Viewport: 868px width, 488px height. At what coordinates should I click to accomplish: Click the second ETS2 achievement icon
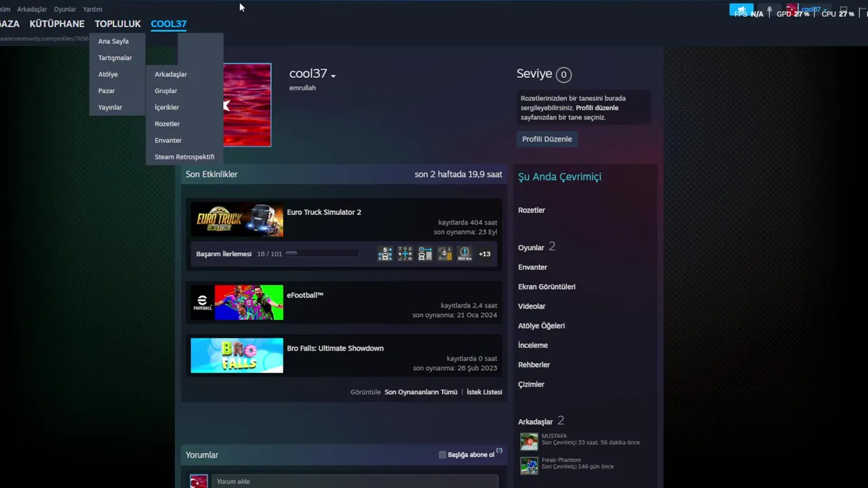click(x=405, y=253)
